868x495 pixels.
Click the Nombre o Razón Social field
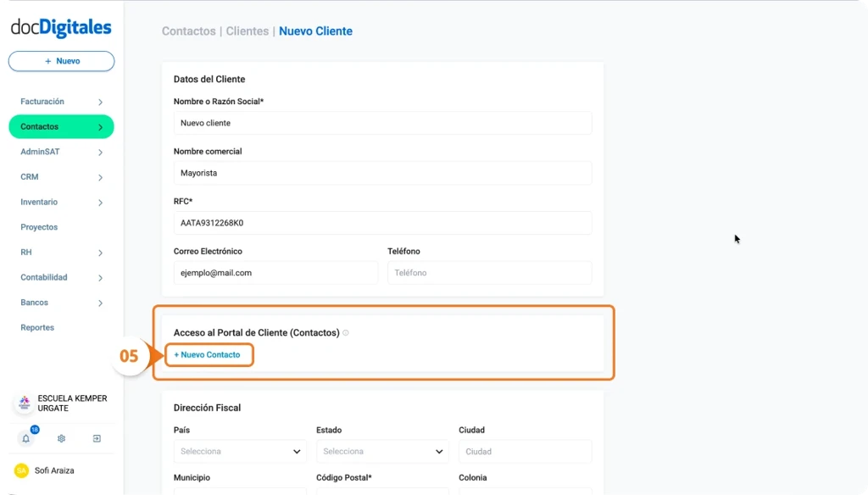click(382, 123)
